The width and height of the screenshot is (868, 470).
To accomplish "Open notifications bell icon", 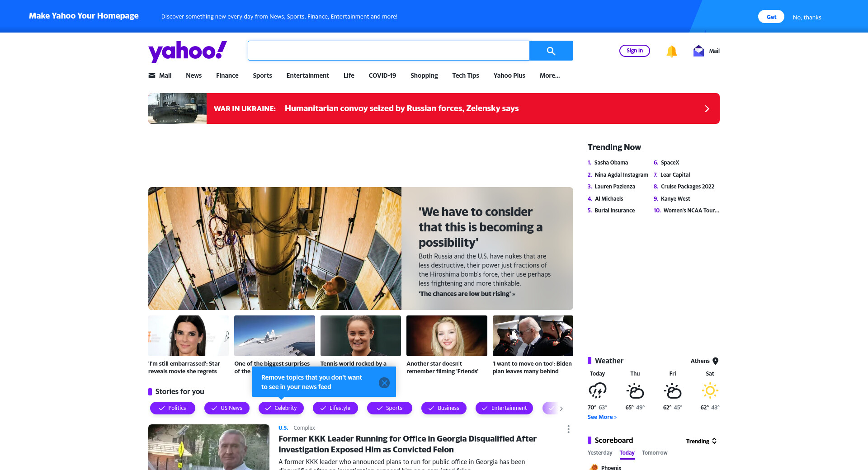I will coord(672,51).
